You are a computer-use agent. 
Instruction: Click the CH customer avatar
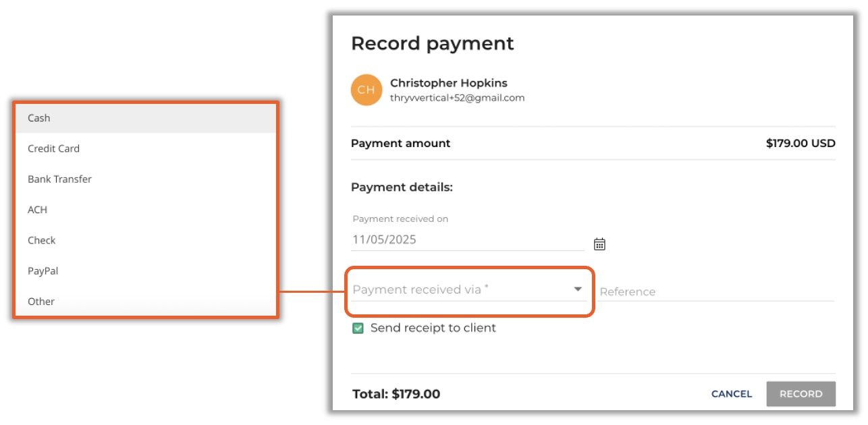point(367,90)
